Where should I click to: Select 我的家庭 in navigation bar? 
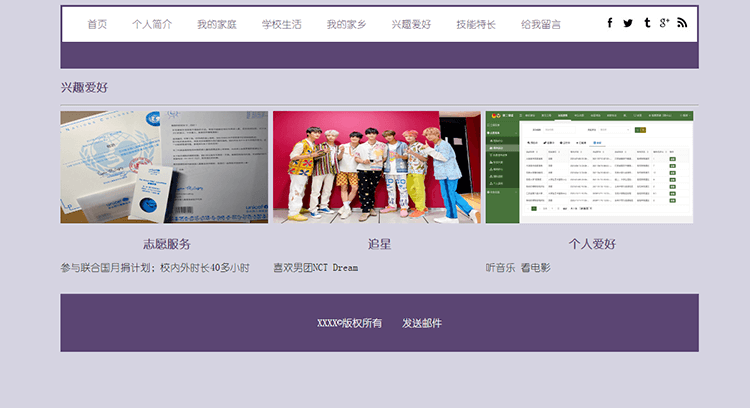(216, 24)
